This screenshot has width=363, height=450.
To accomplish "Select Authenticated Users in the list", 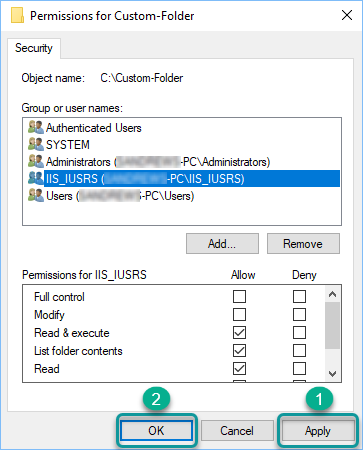I will tap(94, 128).
